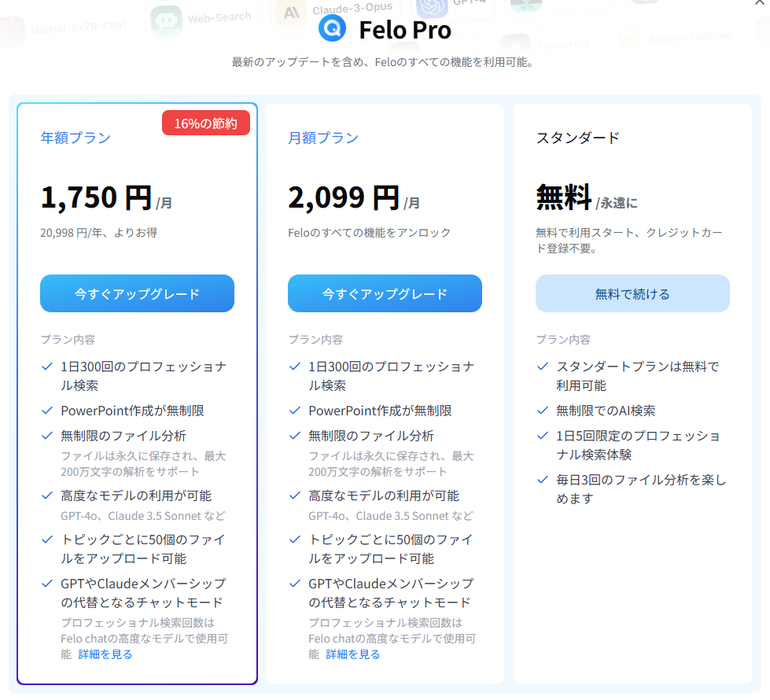Click the faded Web-Search robot icon

click(166, 21)
